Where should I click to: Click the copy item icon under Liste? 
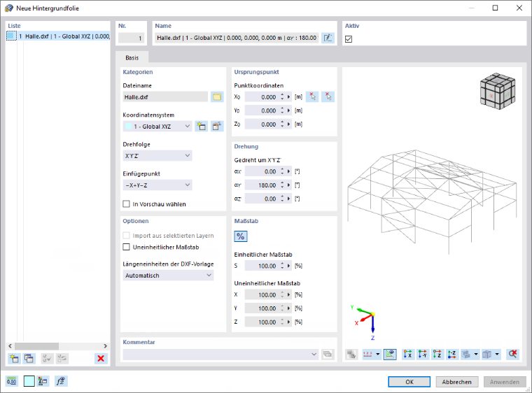[29, 359]
